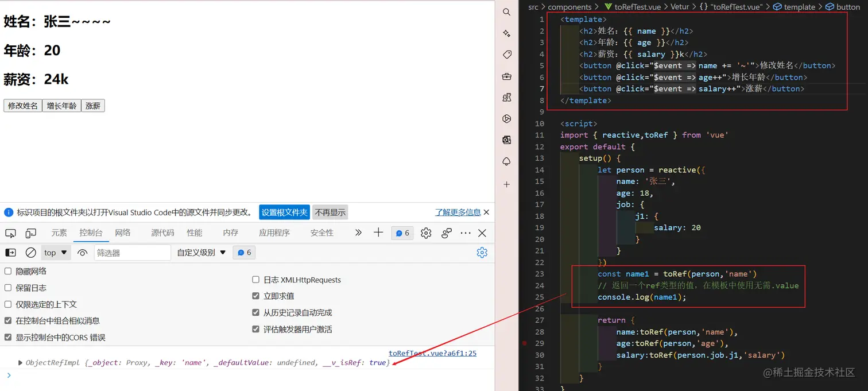Open the toRefTest.vue?a6f1:25 source link
The width and height of the screenshot is (868, 391).
click(x=432, y=354)
